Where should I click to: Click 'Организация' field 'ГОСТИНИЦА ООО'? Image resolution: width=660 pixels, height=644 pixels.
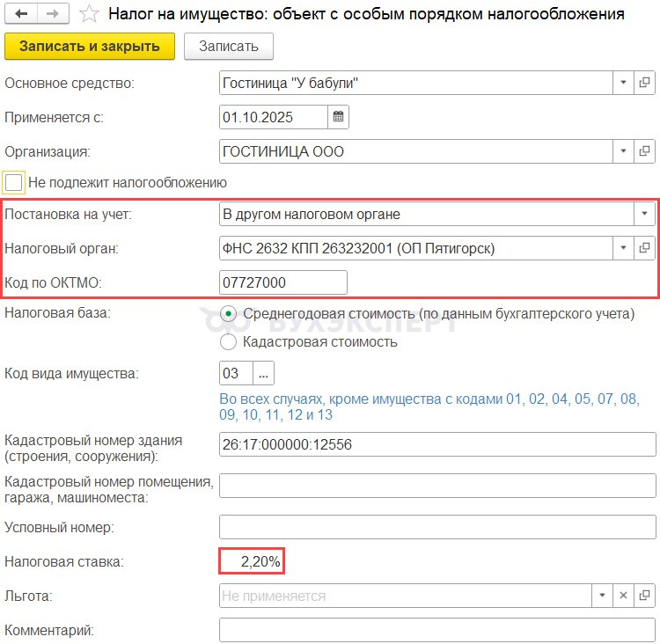pos(416,151)
